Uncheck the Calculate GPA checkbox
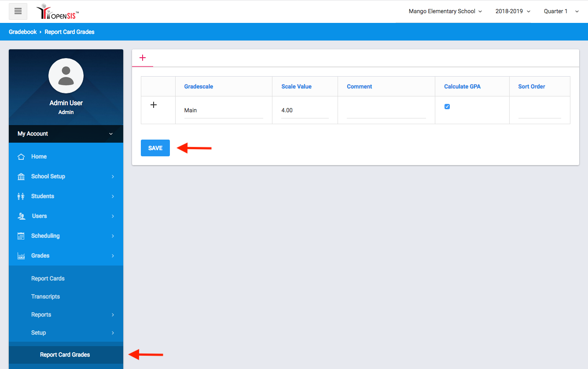 coord(447,107)
